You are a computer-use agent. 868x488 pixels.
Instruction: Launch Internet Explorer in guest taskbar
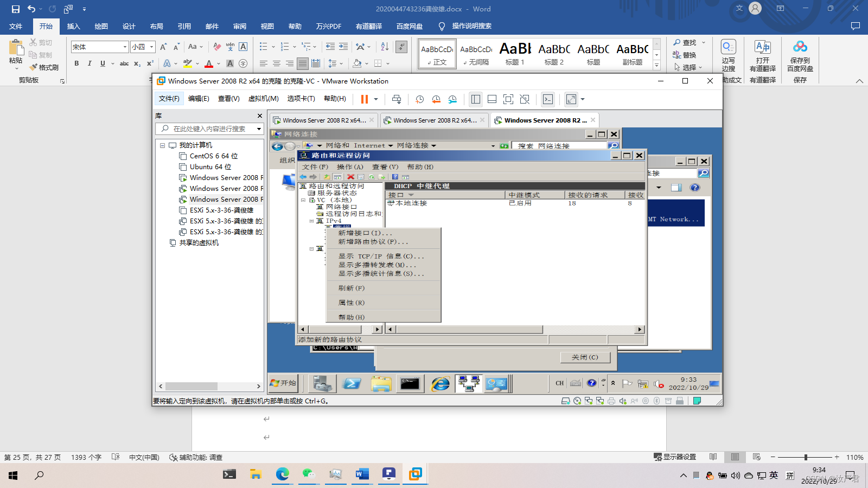click(440, 383)
